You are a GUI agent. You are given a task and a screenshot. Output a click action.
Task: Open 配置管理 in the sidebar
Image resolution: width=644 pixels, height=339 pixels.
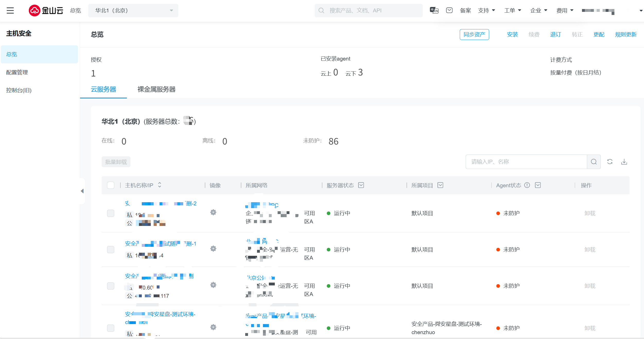coord(17,72)
